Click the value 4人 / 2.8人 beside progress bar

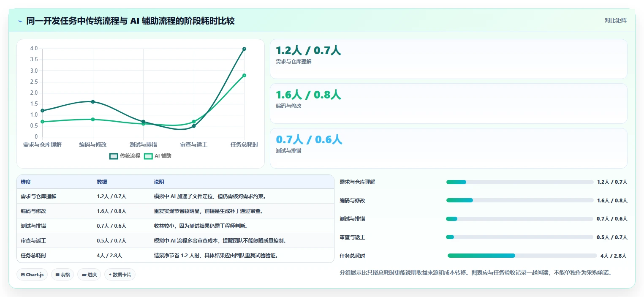point(614,256)
